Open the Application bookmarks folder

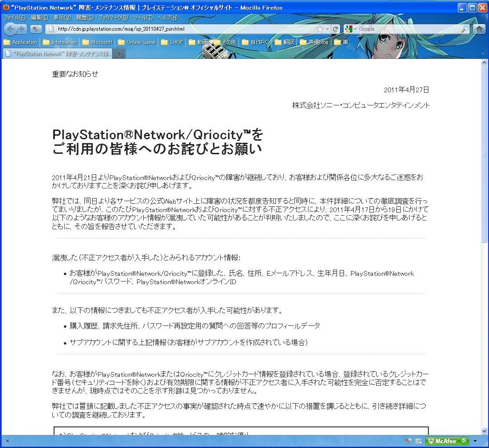coord(20,42)
